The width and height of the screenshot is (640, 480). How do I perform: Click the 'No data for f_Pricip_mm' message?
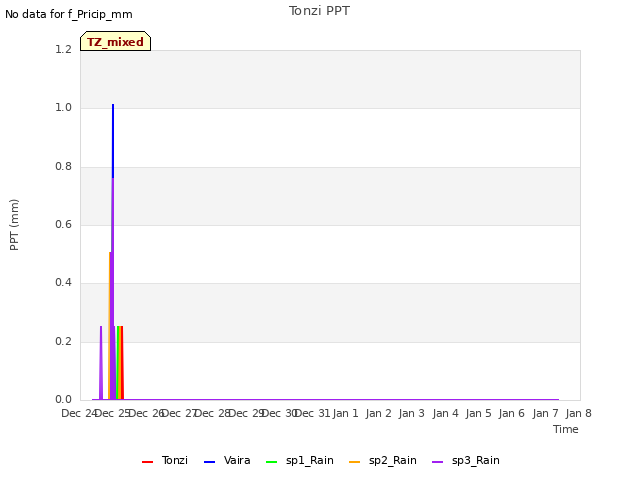69,14
